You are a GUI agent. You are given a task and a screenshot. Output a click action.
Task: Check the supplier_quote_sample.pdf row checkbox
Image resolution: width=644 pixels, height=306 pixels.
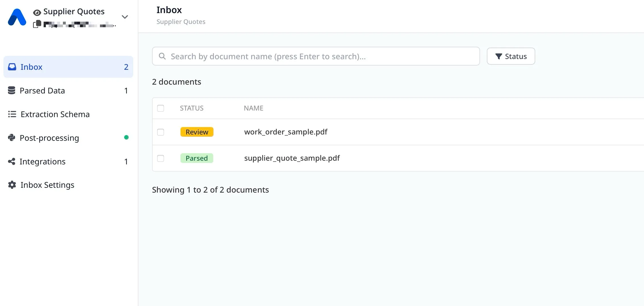(161, 158)
